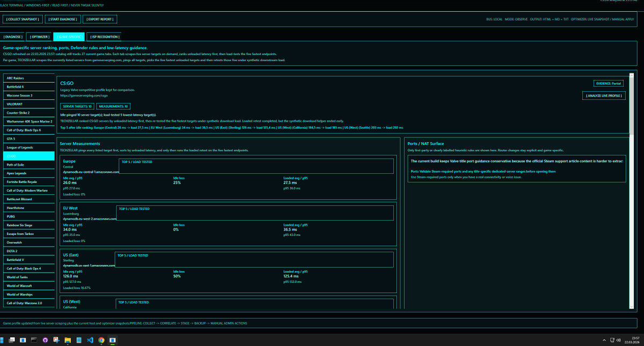Open the terminal icon in taskbar
Screen dimensions: 644x346
34,340
